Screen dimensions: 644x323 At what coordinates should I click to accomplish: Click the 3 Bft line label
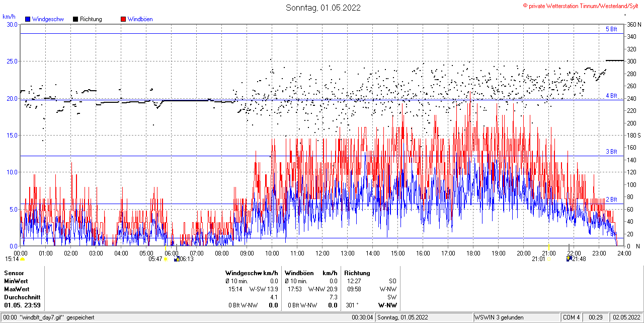611,151
